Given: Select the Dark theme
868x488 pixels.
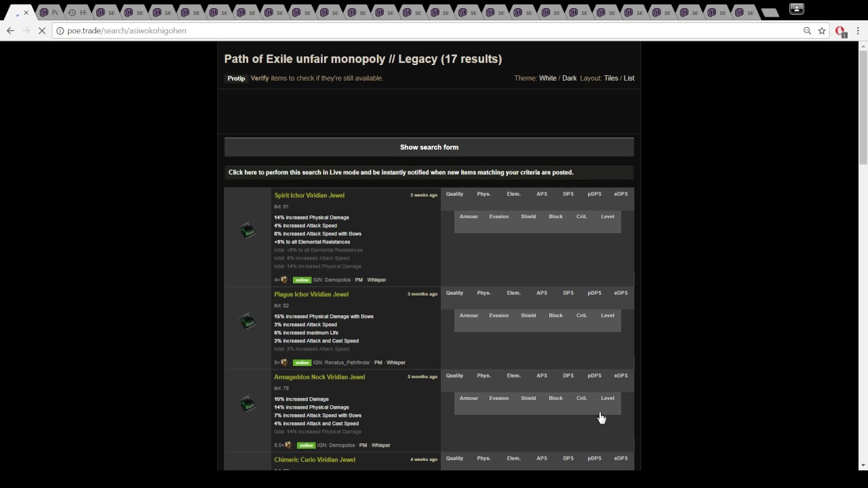Looking at the screenshot, I should coord(570,78).
